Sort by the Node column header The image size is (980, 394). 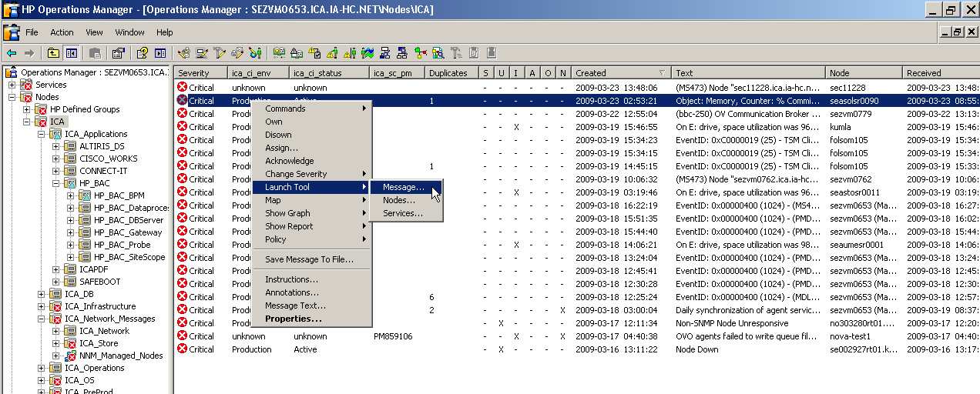click(x=864, y=73)
